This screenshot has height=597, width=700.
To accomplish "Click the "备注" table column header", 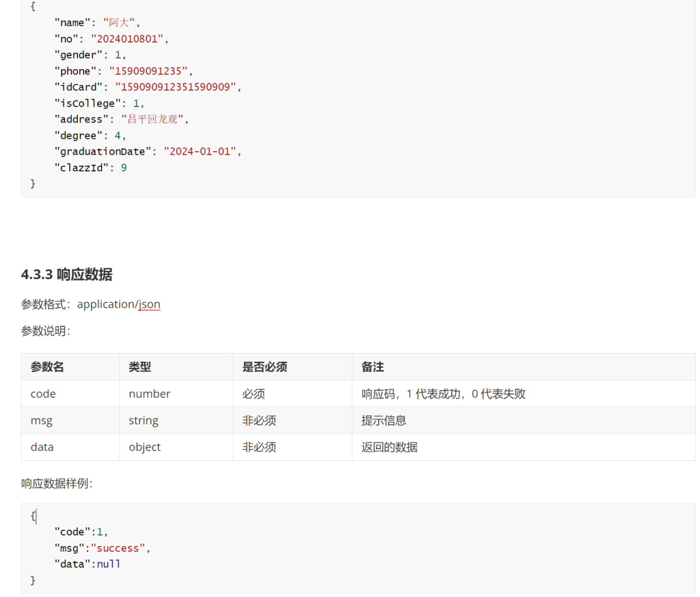I will (373, 367).
